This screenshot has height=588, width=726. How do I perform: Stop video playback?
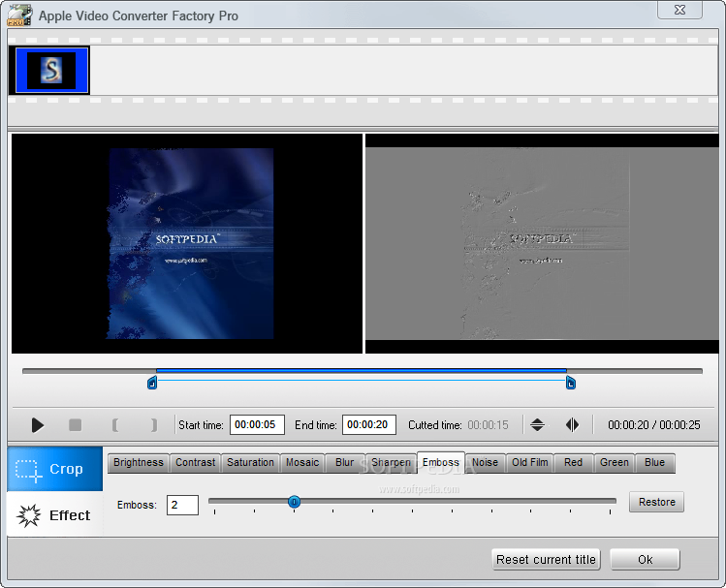click(75, 424)
